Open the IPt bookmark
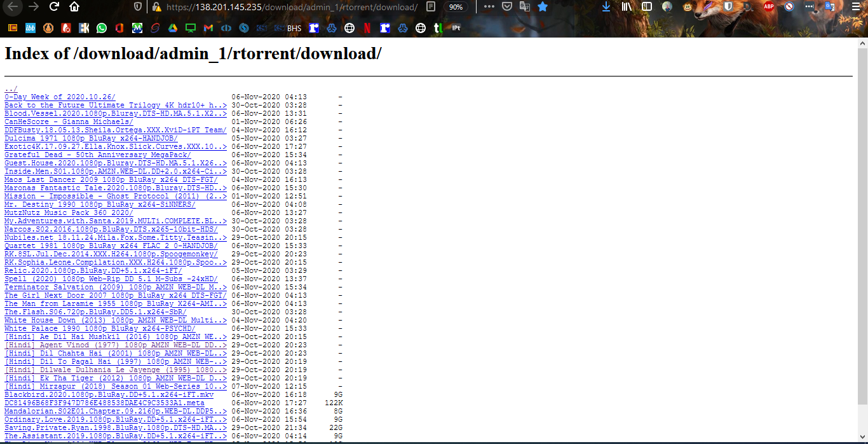 coord(456,28)
